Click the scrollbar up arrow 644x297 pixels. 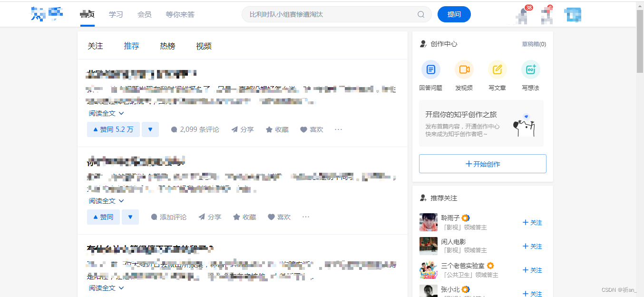click(x=640, y=5)
